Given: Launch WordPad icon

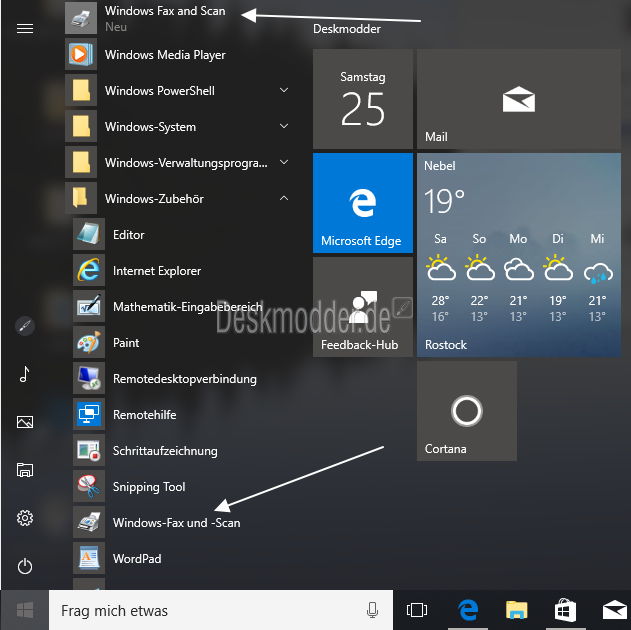Looking at the screenshot, I should pyautogui.click(x=89, y=558).
